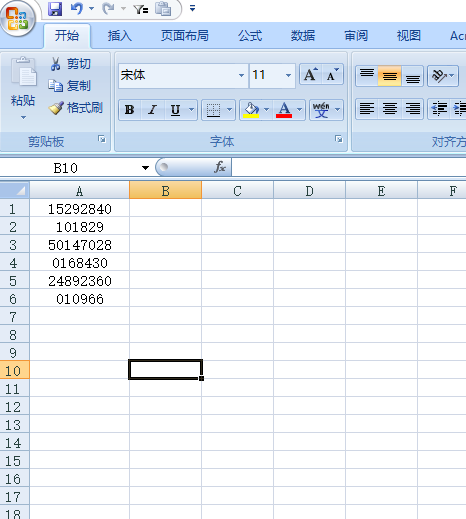Apply the red font color swatch

click(x=284, y=110)
